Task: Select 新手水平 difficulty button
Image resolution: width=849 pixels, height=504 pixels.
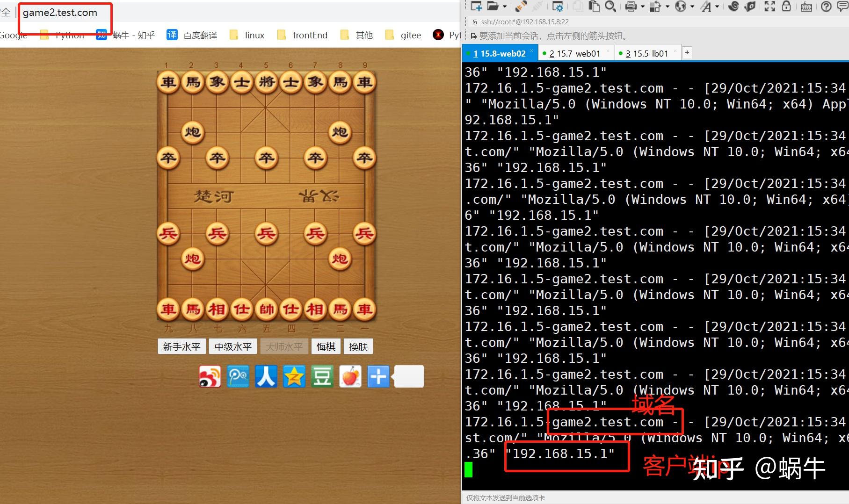Action: 181,346
